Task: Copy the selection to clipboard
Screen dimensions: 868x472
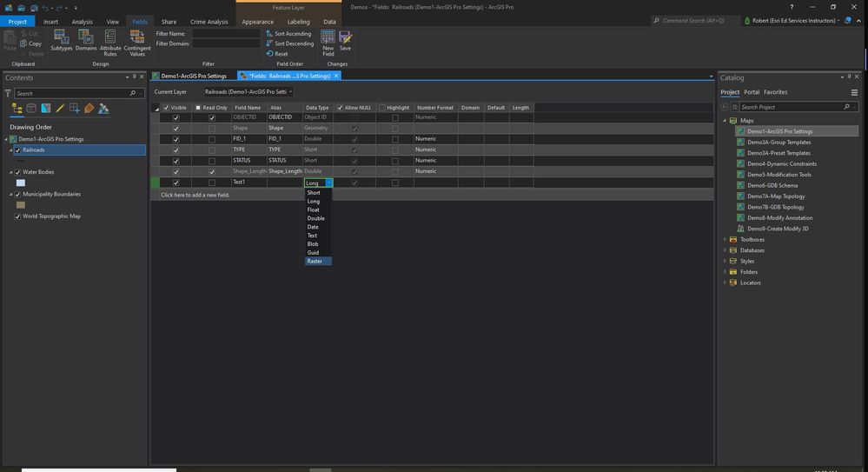Action: [31, 43]
